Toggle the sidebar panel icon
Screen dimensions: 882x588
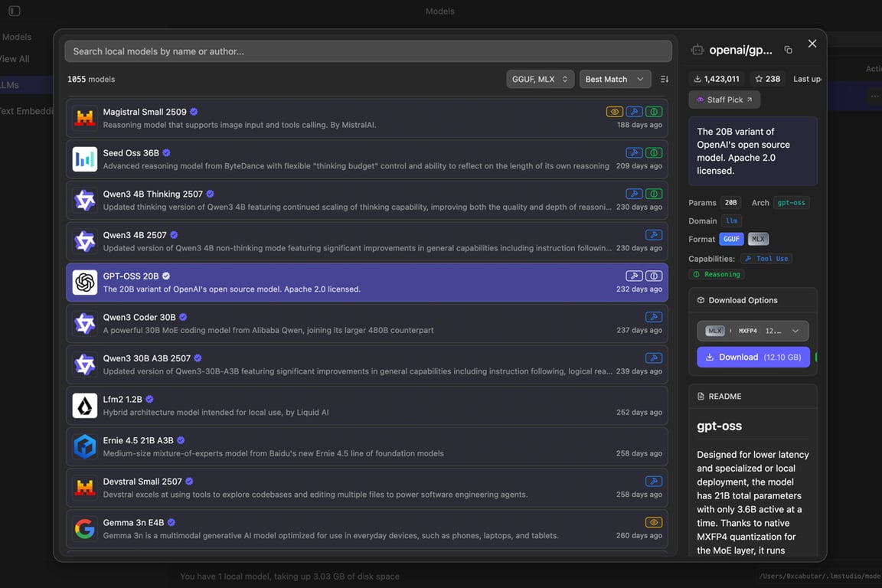coord(15,11)
